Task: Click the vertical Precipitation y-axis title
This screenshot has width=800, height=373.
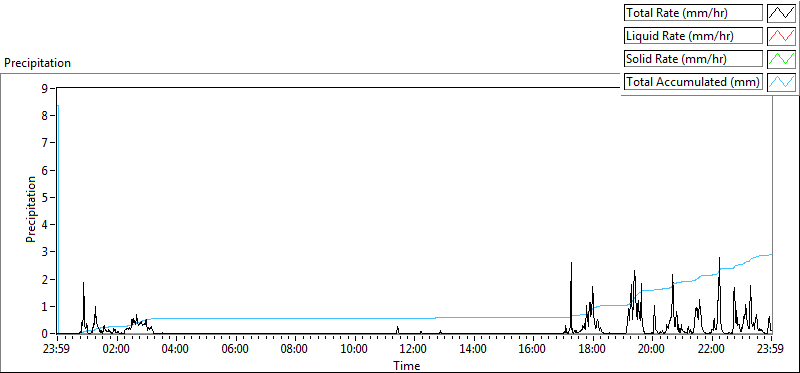Action: coord(31,209)
